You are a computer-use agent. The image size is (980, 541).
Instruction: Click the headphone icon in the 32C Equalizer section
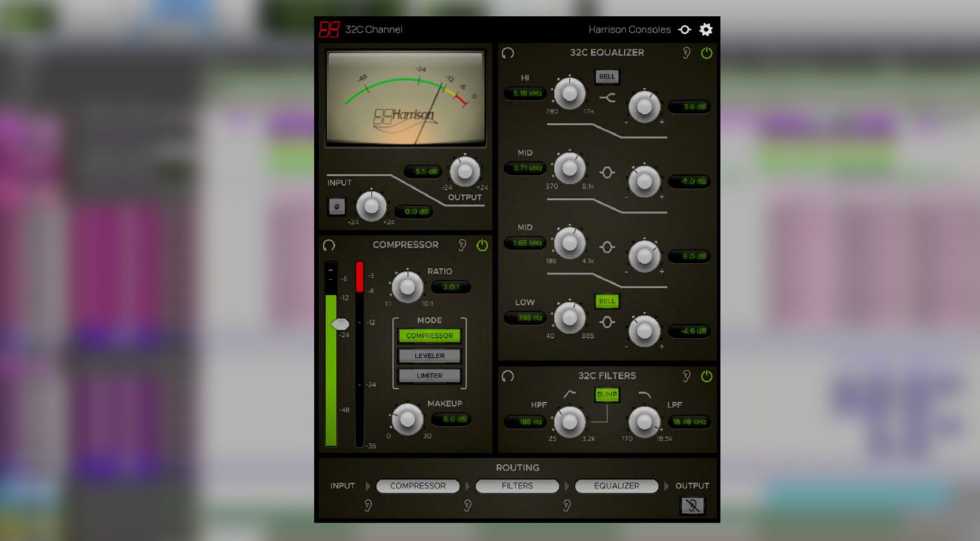(x=507, y=53)
